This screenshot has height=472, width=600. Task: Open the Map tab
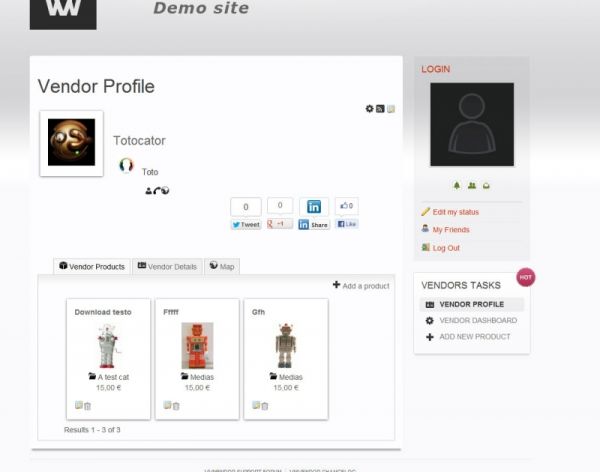[x=222, y=266]
